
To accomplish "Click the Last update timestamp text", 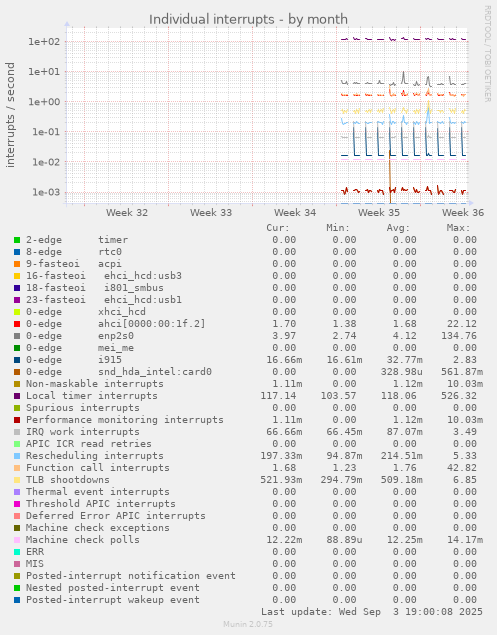I will pyautogui.click(x=371, y=612).
